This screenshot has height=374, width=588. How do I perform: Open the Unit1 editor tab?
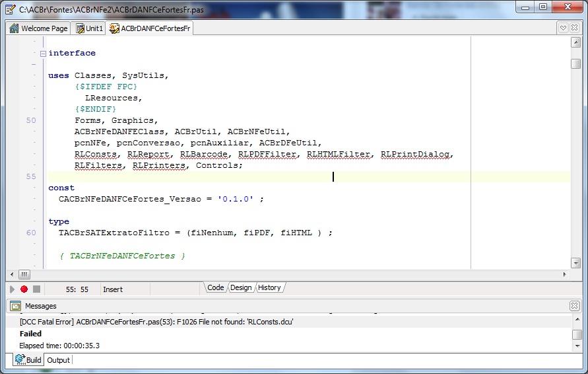tap(89, 28)
